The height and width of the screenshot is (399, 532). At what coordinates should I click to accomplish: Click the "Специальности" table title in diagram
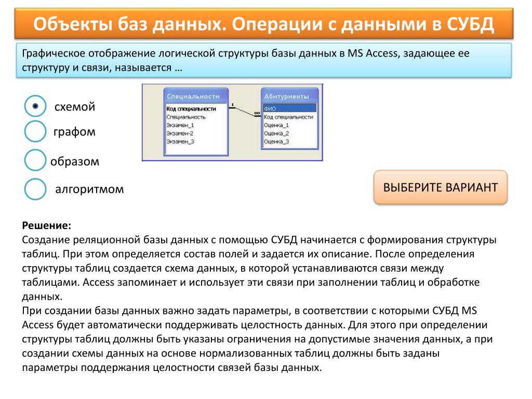point(193,96)
